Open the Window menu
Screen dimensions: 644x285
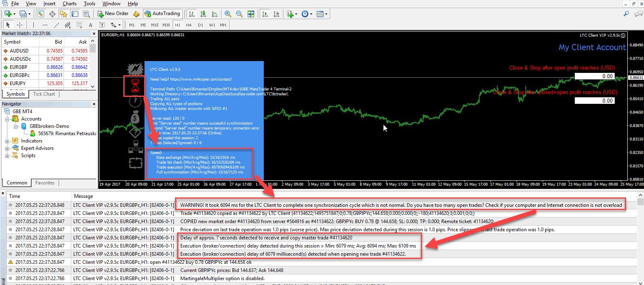click(112, 4)
